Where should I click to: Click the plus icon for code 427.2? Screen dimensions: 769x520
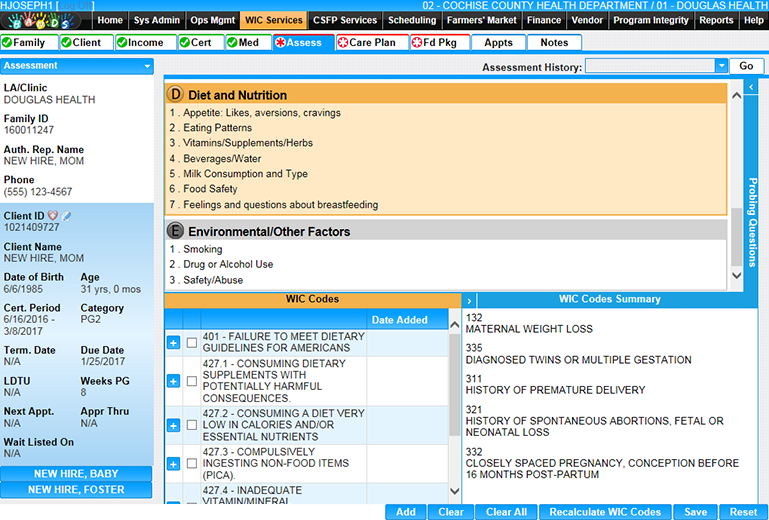pyautogui.click(x=173, y=425)
